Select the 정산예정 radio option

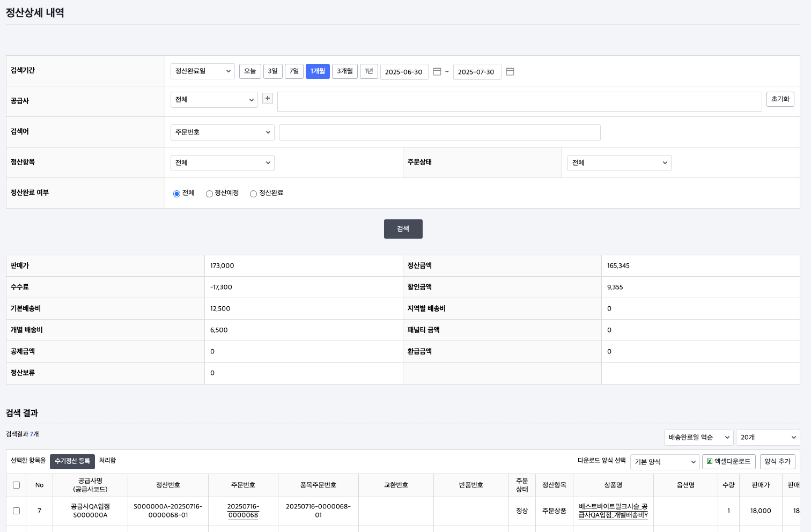[209, 194]
